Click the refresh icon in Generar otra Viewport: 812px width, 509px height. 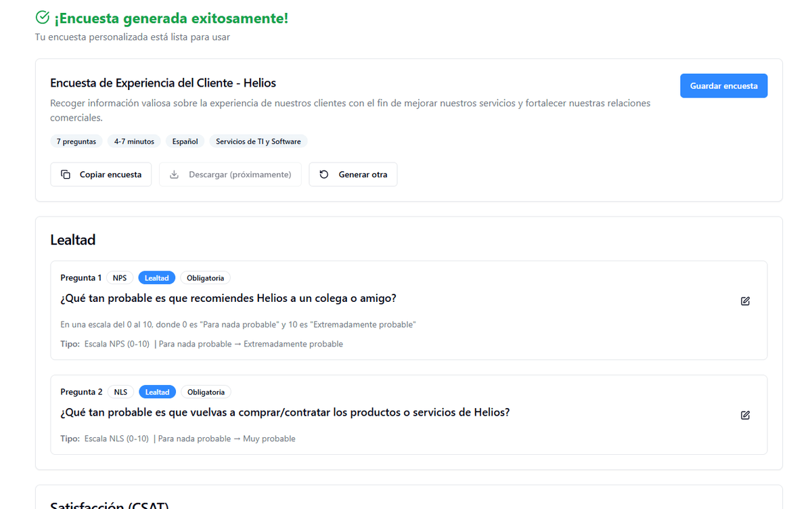click(324, 175)
